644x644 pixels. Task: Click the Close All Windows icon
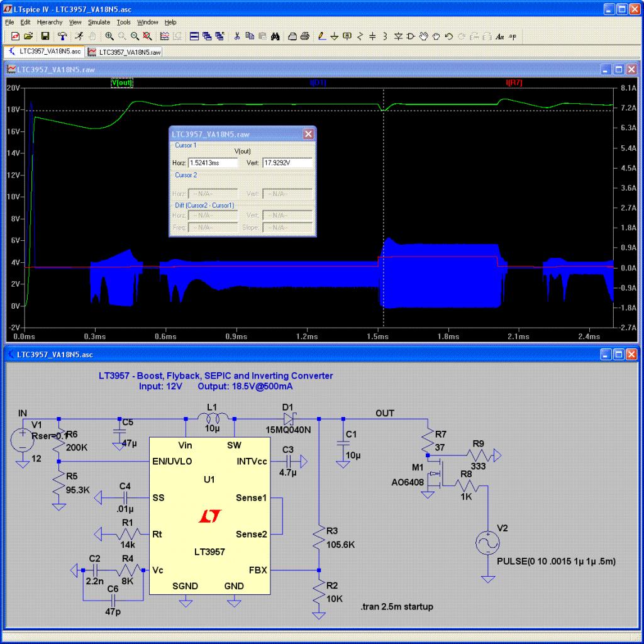coord(219,36)
